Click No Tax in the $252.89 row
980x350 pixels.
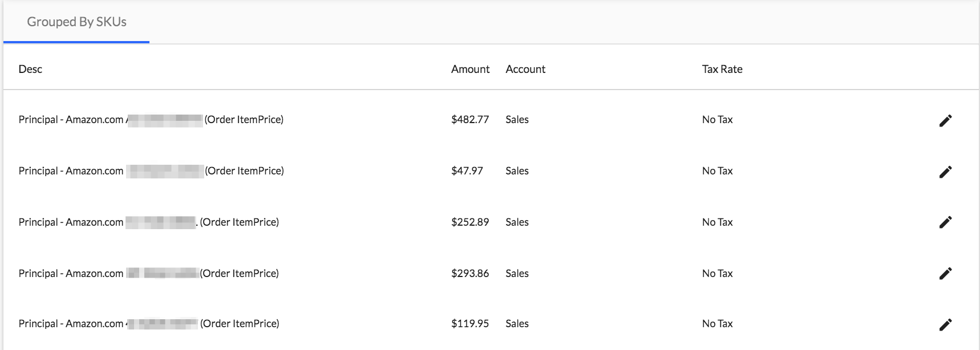718,222
